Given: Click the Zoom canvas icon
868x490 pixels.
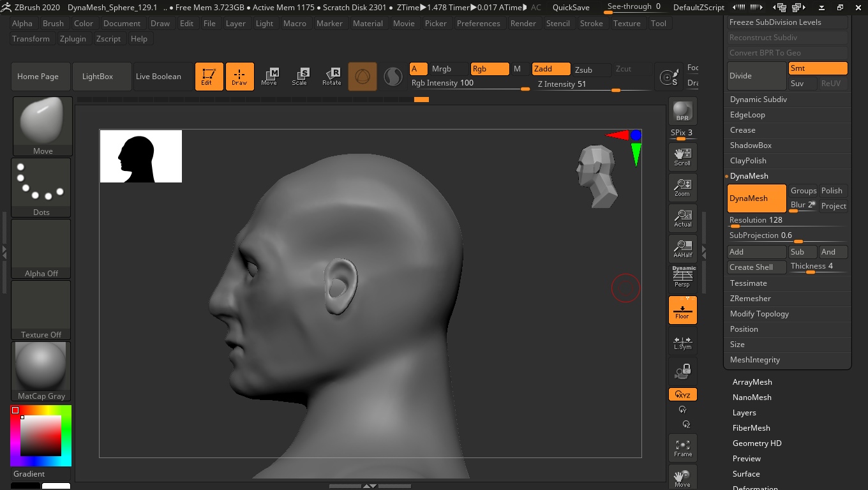Looking at the screenshot, I should [x=682, y=188].
